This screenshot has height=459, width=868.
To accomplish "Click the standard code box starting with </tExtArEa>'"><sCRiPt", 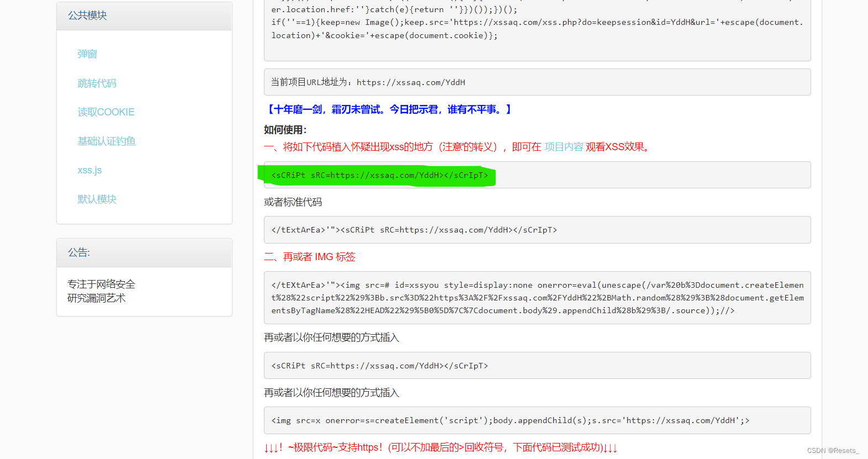I will tap(537, 230).
